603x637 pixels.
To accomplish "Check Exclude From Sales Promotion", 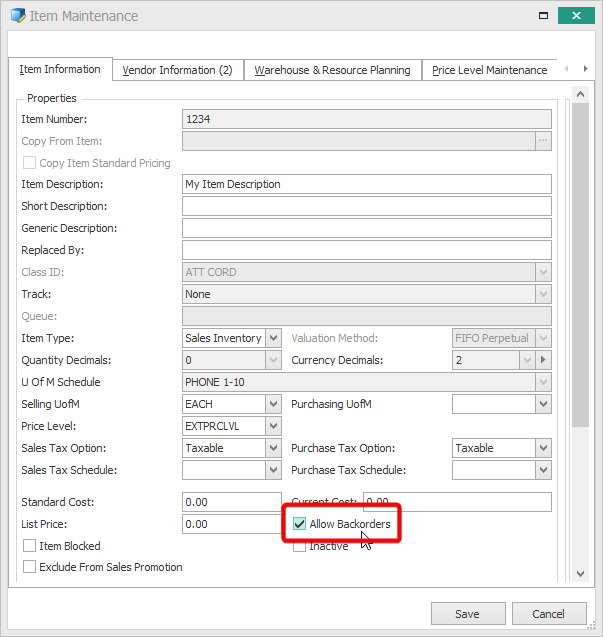I will (x=29, y=567).
